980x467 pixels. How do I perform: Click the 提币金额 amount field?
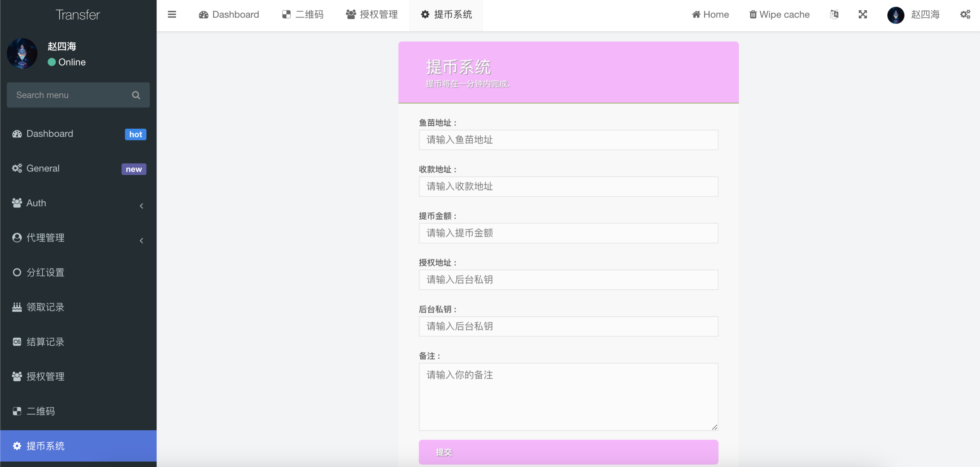(x=568, y=233)
